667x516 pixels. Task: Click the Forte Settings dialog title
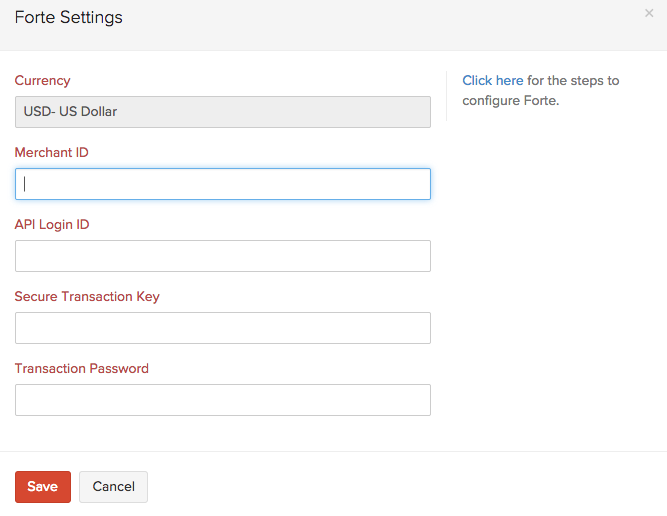click(68, 17)
